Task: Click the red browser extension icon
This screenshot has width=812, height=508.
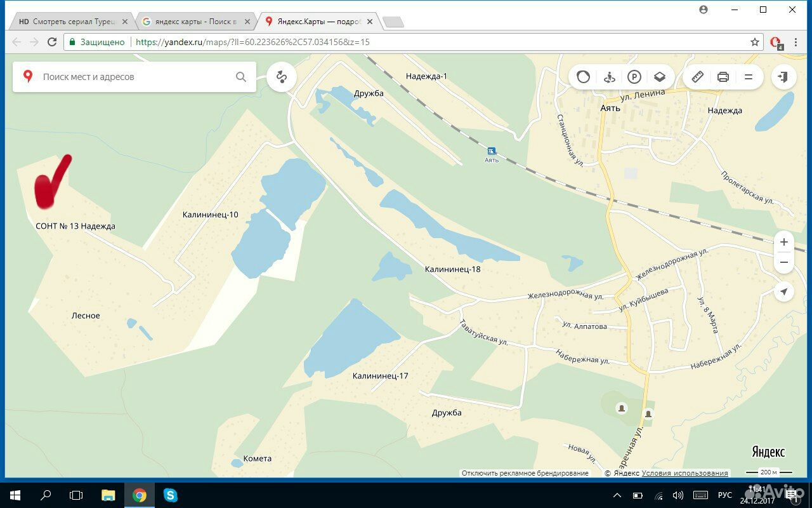Action: pos(775,43)
